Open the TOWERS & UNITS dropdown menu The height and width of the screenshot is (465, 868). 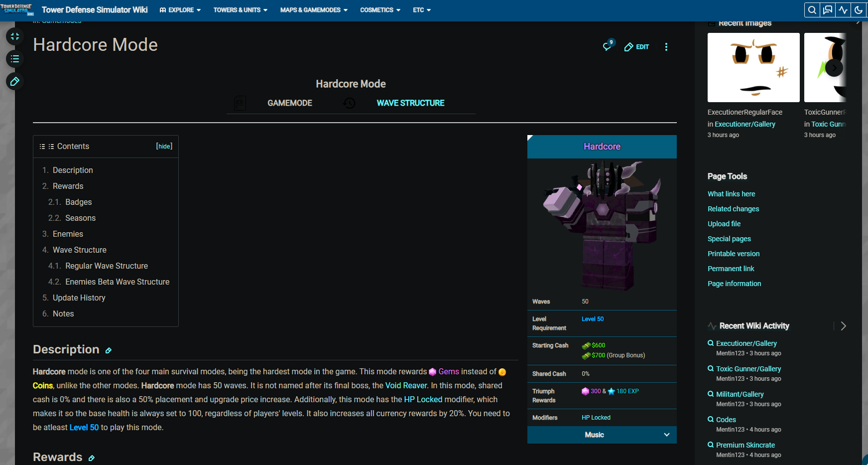tap(241, 10)
